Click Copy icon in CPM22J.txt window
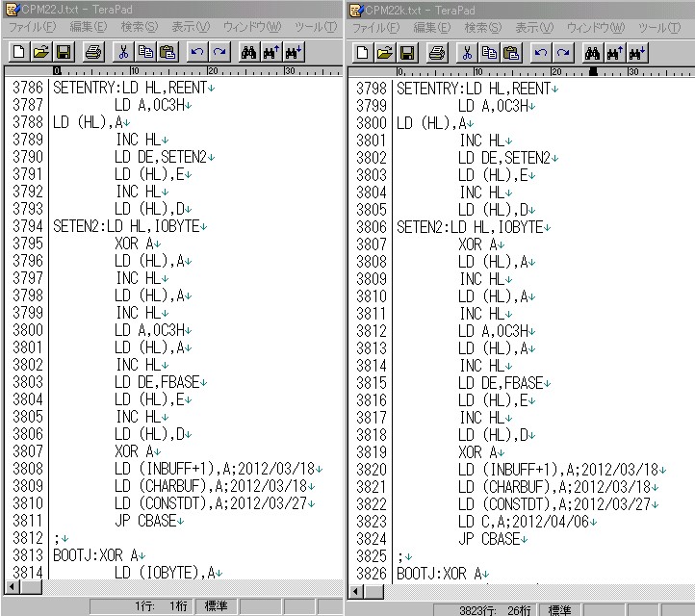This screenshot has height=616, width=695. pos(145,52)
